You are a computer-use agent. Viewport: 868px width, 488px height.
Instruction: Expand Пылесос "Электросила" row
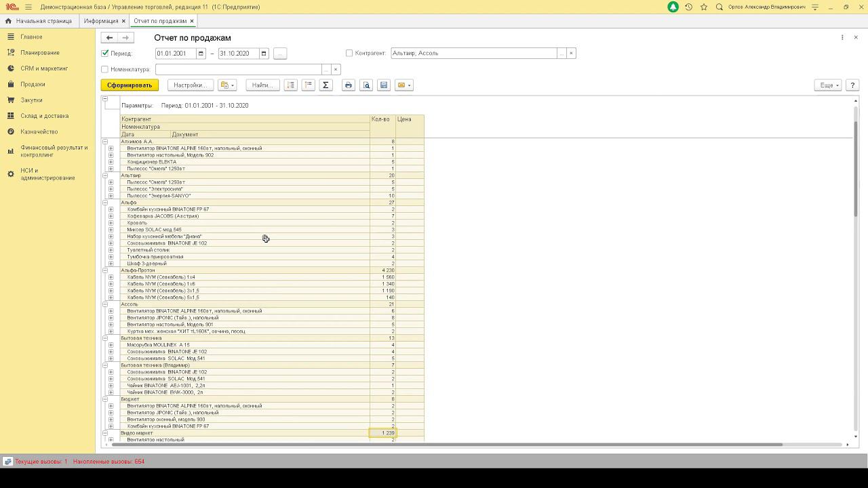tap(111, 189)
